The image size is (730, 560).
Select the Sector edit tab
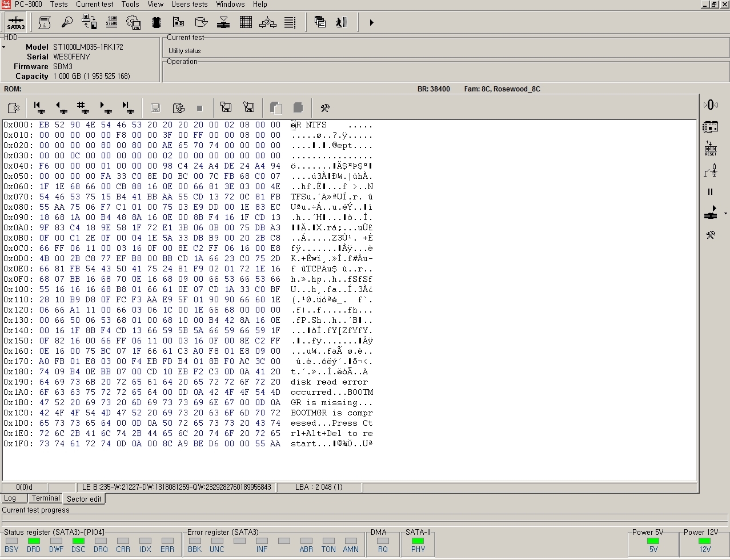click(84, 499)
